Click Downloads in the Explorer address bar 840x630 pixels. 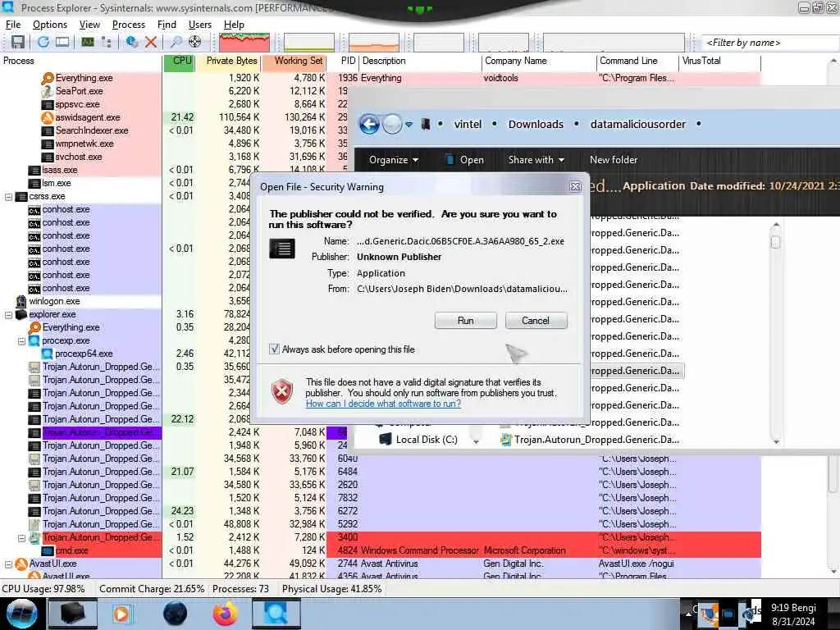click(536, 125)
